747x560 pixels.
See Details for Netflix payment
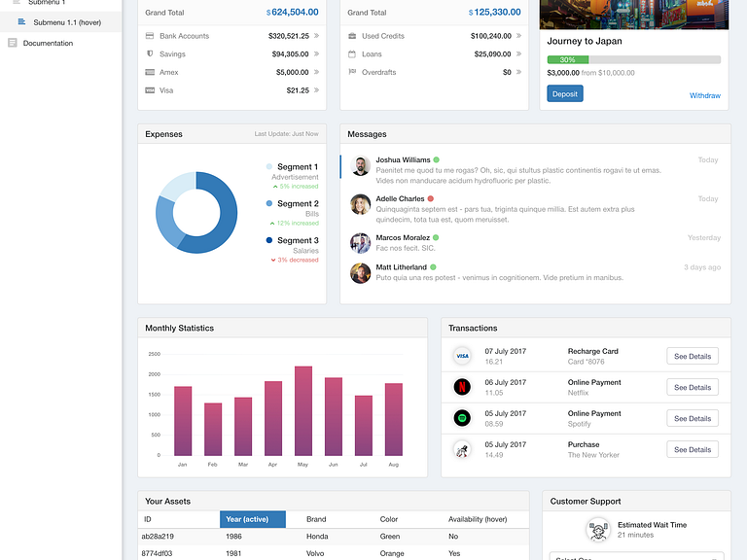[x=693, y=387]
